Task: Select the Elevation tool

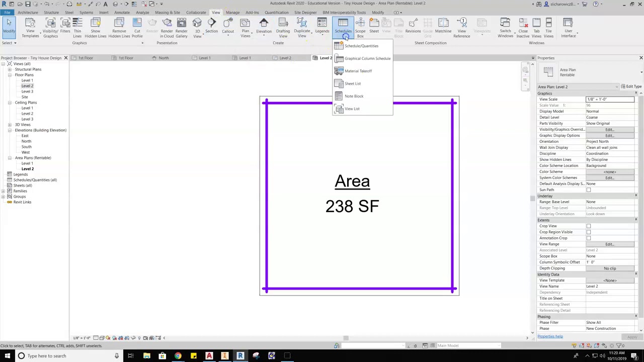Action: [264, 28]
